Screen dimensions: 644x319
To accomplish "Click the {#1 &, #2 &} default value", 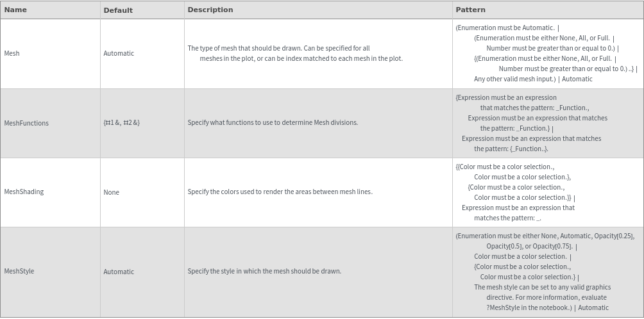I will tap(121, 122).
